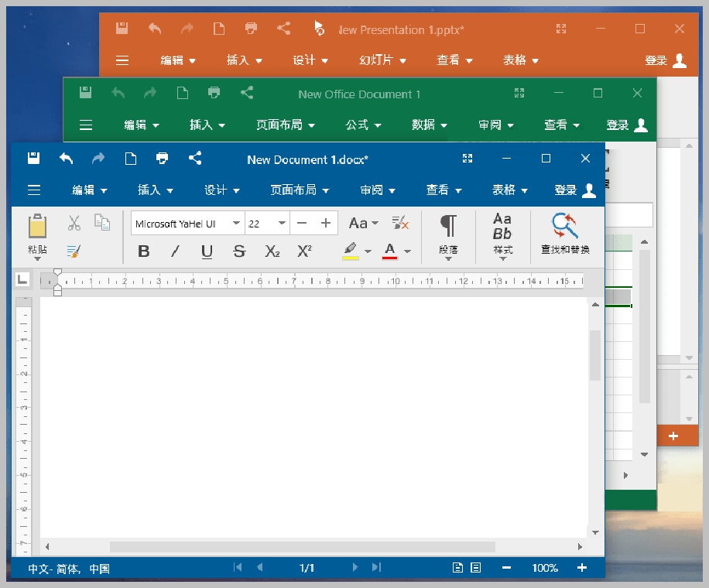This screenshot has height=588, width=709.
Task: Increase font size with the plus button
Action: pos(324,222)
